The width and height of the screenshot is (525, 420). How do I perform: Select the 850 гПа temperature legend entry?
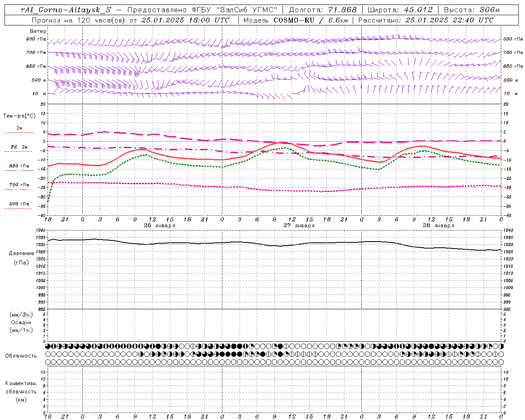[19, 166]
